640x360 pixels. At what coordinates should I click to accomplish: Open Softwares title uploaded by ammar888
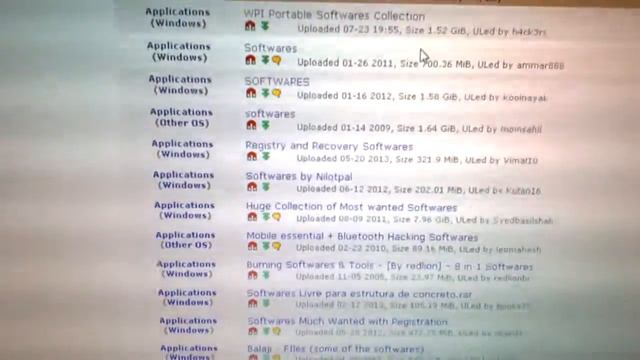click(x=270, y=48)
